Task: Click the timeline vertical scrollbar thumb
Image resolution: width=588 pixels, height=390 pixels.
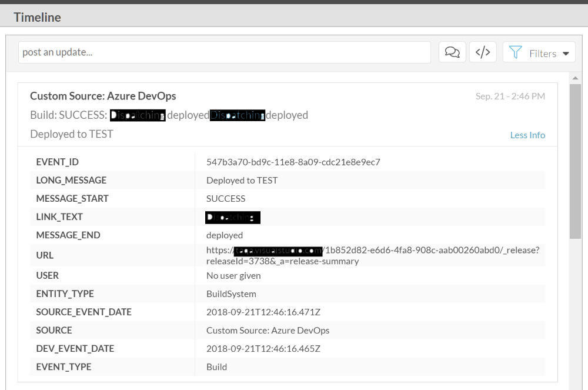Action: (x=575, y=159)
